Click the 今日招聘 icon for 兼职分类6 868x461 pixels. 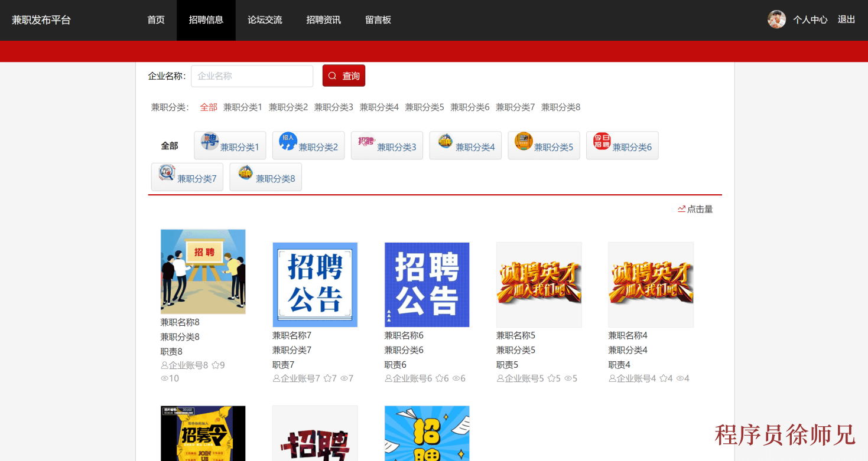pos(601,142)
